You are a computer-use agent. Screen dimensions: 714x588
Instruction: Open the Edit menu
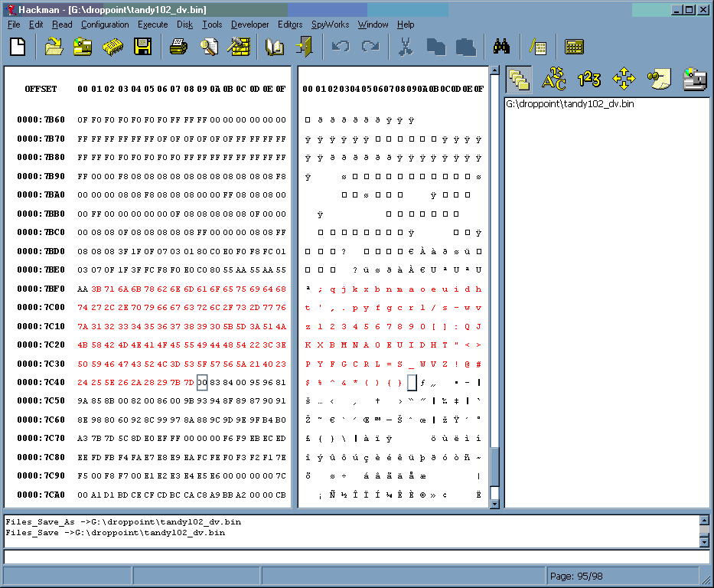pos(36,24)
